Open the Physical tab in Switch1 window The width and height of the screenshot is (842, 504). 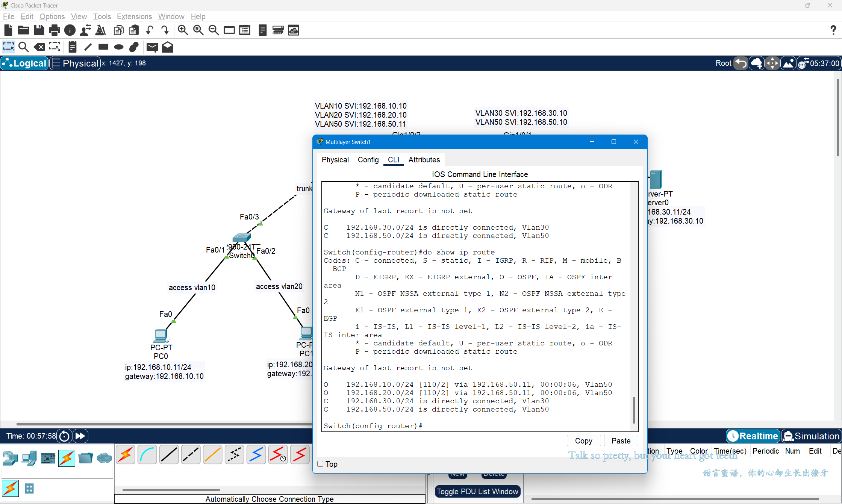335,160
